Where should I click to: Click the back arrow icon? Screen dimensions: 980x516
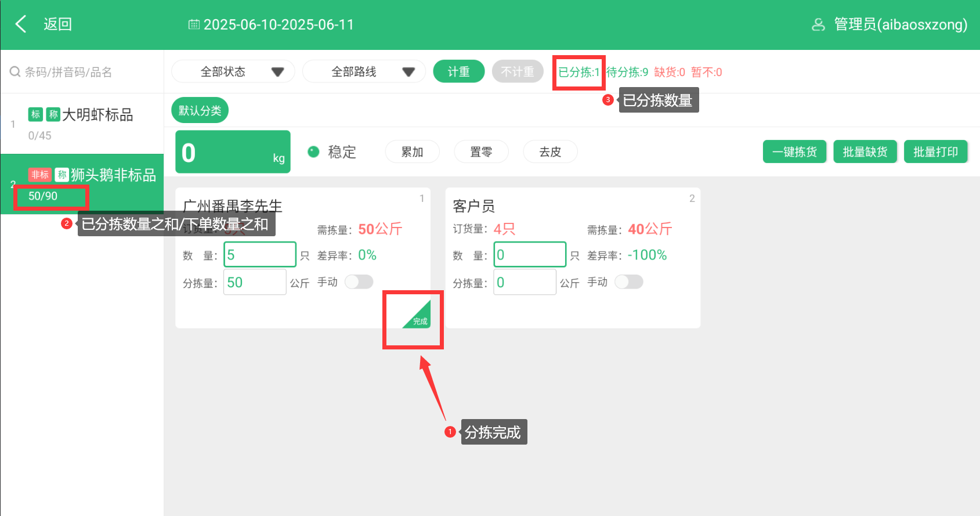coord(21,24)
